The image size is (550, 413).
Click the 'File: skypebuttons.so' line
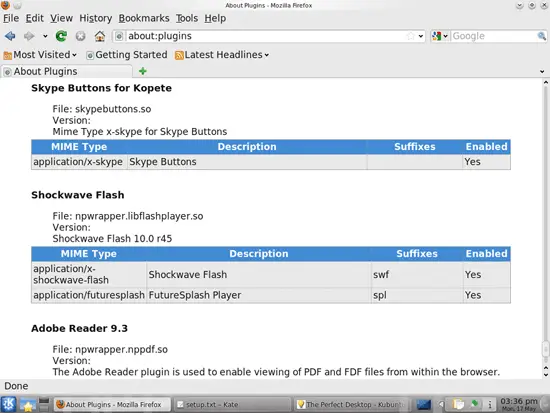click(x=102, y=109)
